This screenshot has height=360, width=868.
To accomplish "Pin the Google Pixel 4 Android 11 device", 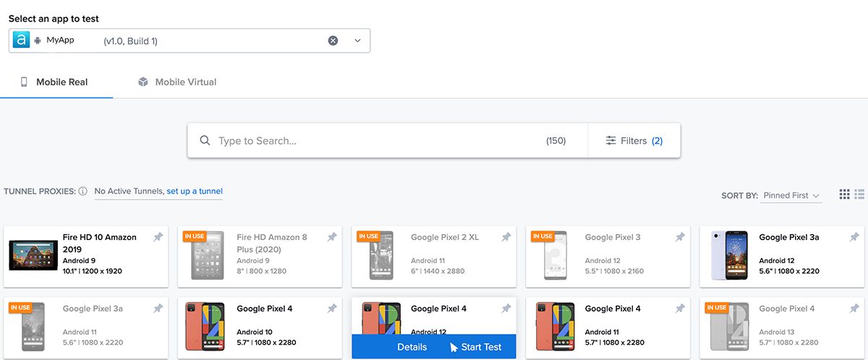I will [x=680, y=309].
